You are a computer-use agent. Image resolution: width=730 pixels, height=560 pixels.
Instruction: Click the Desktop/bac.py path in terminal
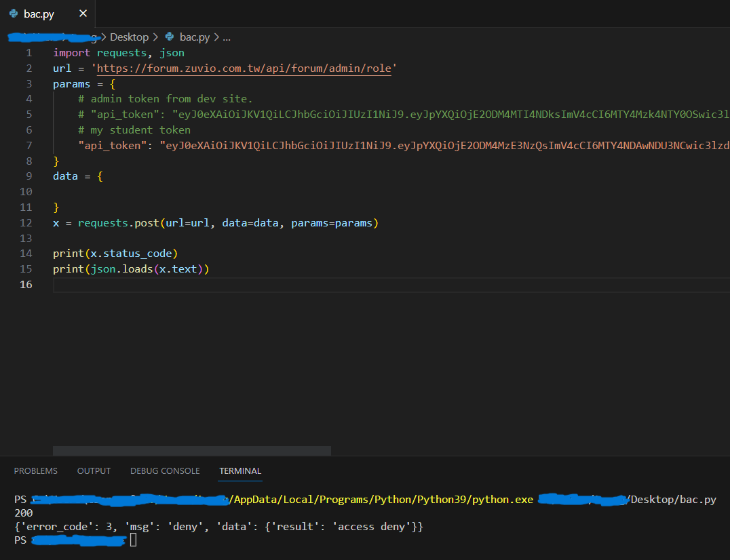click(x=673, y=500)
